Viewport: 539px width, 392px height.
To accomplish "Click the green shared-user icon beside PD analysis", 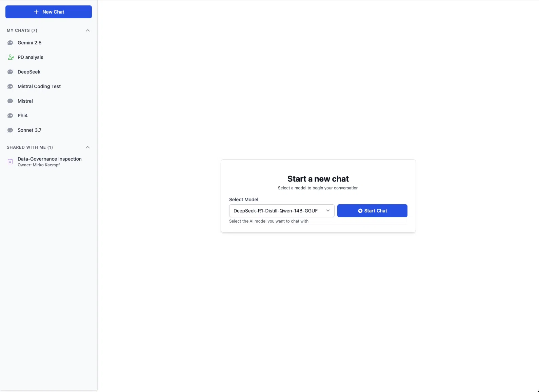I will (11, 57).
